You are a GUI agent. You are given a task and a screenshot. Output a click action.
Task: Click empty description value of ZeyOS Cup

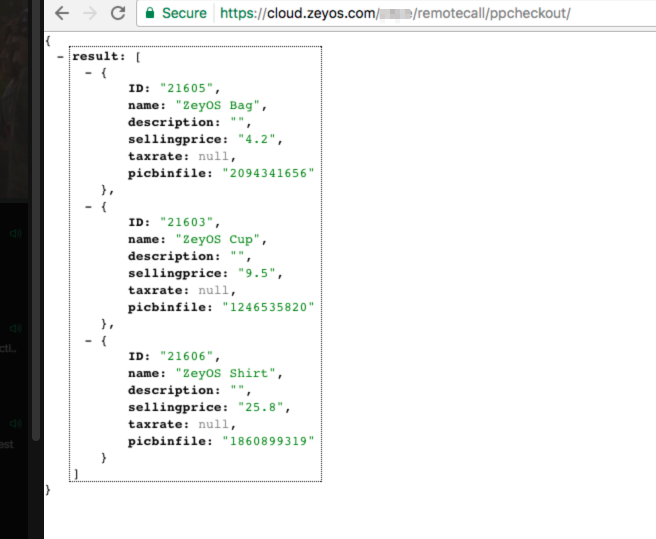(x=237, y=256)
